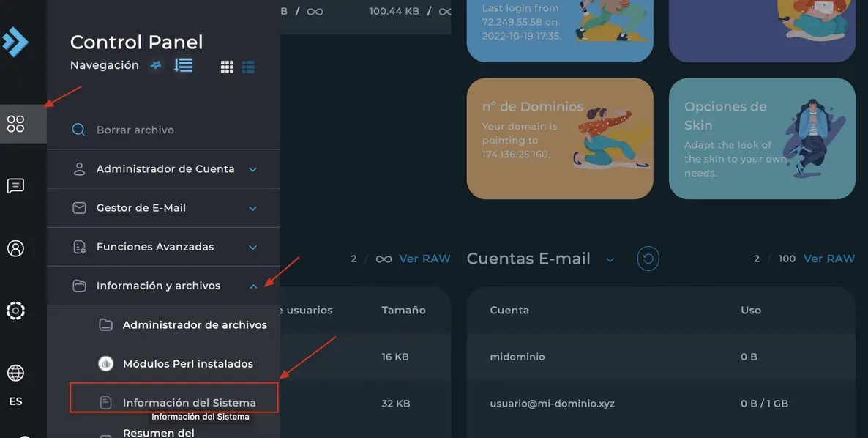Click the search magnifier icon
Image resolution: width=868 pixels, height=438 pixels.
coord(78,130)
